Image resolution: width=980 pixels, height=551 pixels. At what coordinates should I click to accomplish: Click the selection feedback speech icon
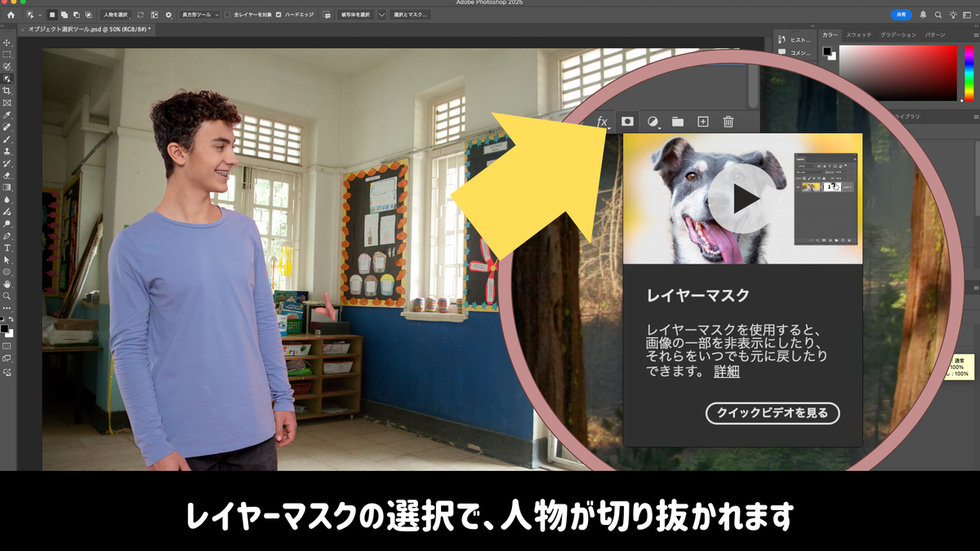click(x=327, y=15)
